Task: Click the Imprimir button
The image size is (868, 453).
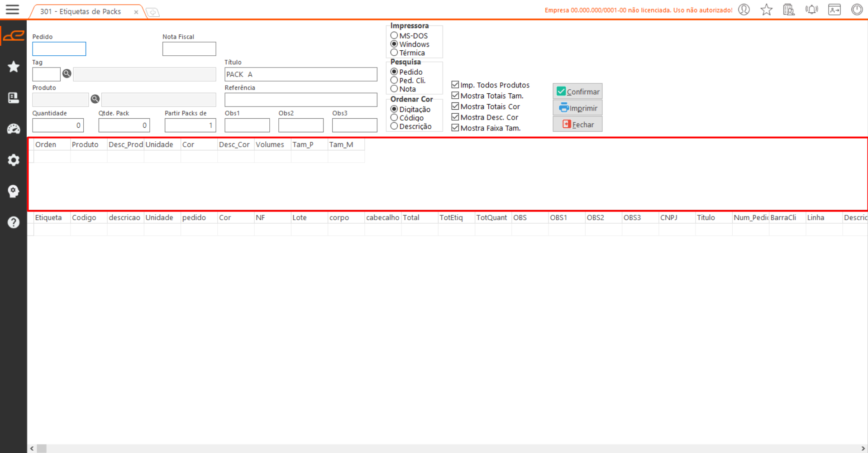Action: pyautogui.click(x=577, y=108)
